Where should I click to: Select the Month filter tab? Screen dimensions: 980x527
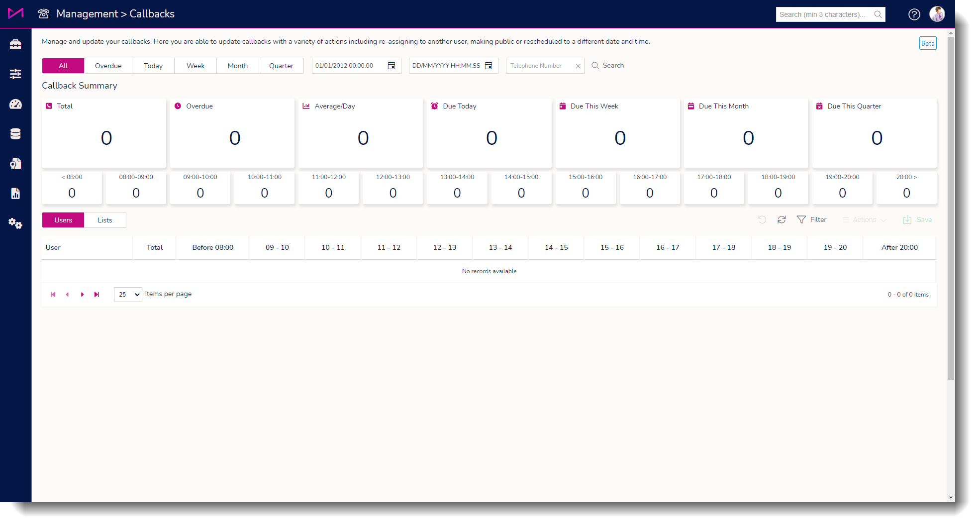238,66
